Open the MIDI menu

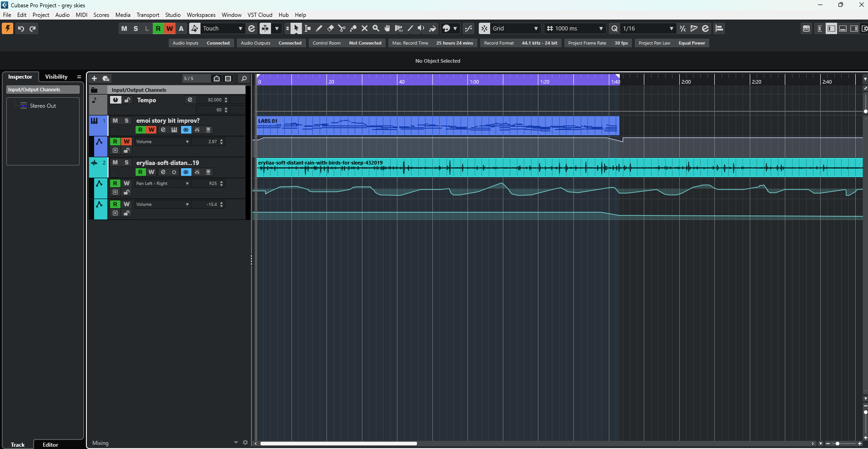pyautogui.click(x=82, y=15)
